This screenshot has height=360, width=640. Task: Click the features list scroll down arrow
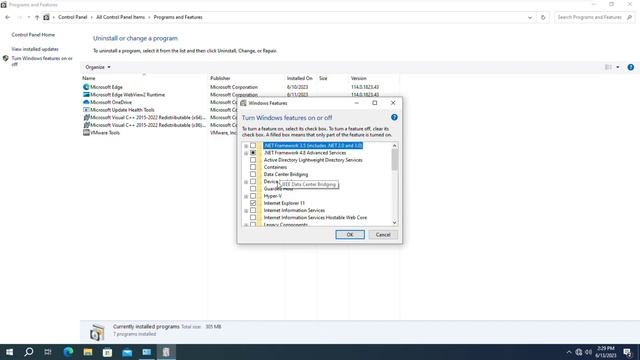(394, 222)
